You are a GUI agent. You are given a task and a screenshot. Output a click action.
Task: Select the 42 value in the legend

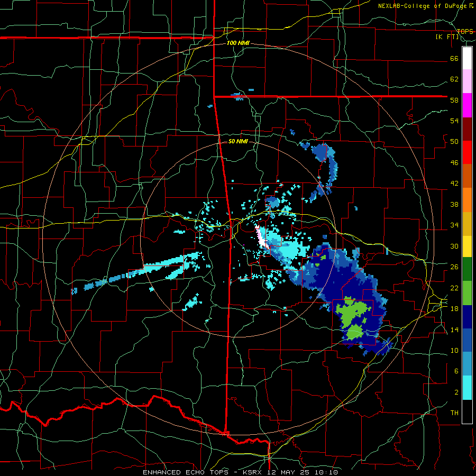point(454,184)
